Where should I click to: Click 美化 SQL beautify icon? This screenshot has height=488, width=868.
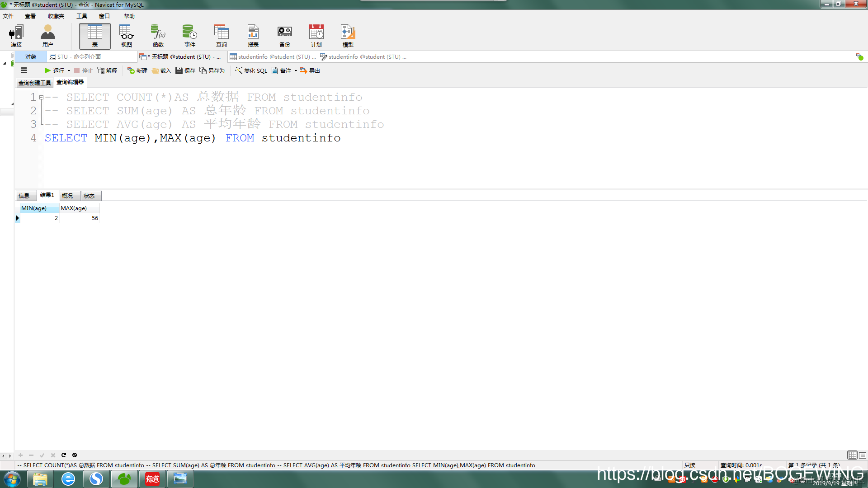click(251, 70)
